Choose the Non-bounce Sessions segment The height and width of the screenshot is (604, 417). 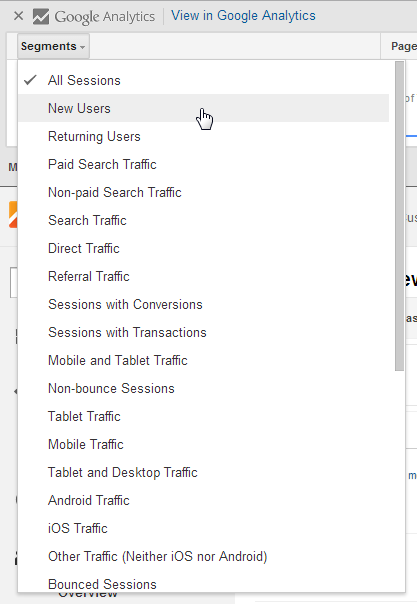tap(203, 388)
